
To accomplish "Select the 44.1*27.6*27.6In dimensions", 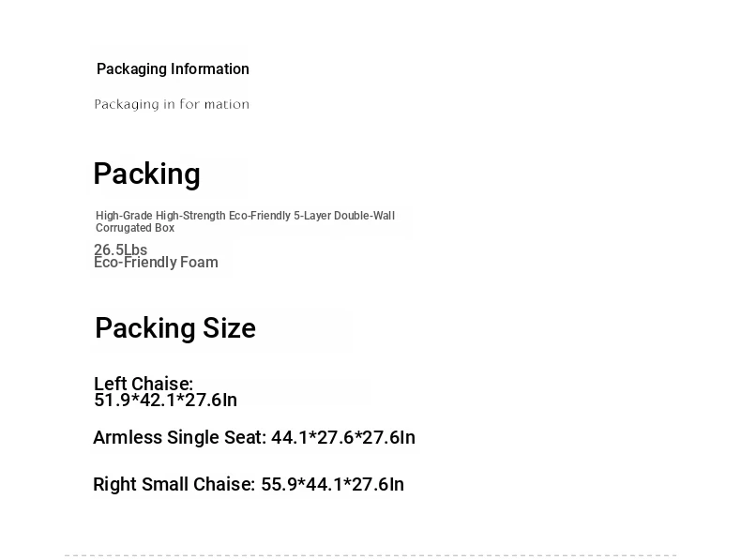I will [343, 437].
